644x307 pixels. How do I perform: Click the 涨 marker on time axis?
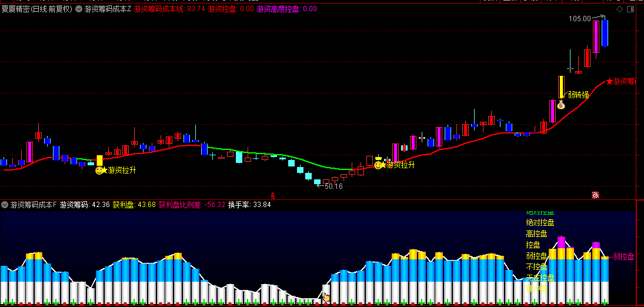(x=595, y=195)
